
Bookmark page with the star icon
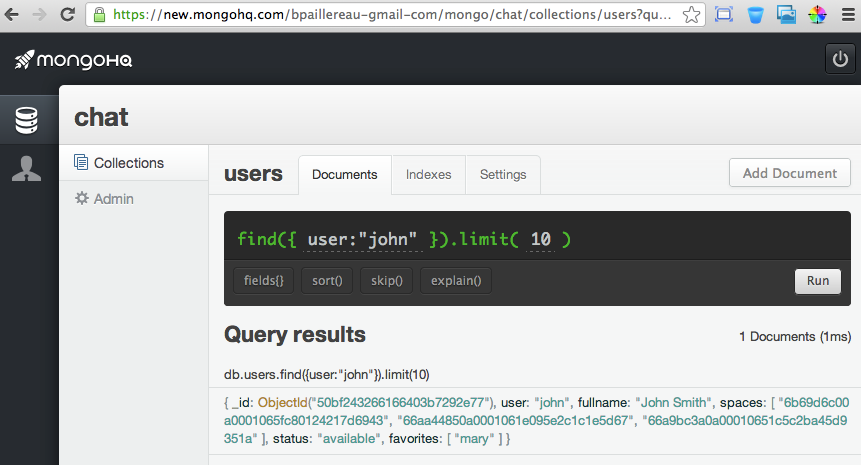(691, 15)
